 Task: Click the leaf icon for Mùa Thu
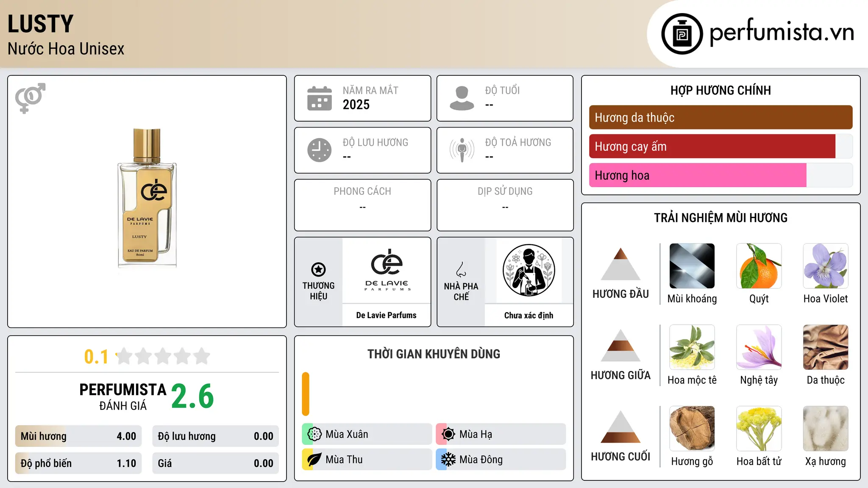point(314,460)
